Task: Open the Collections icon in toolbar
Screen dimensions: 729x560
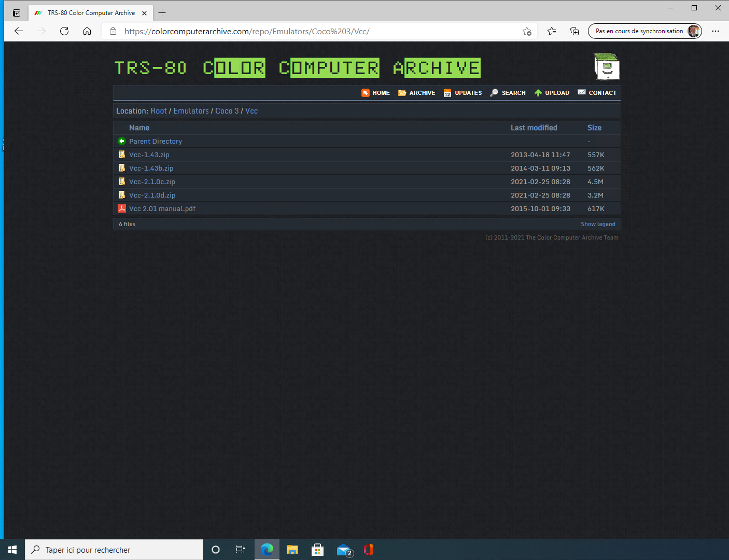Action: point(574,31)
